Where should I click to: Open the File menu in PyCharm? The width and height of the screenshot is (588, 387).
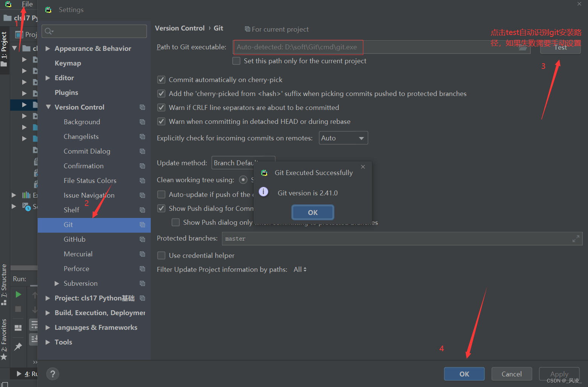coord(27,4)
